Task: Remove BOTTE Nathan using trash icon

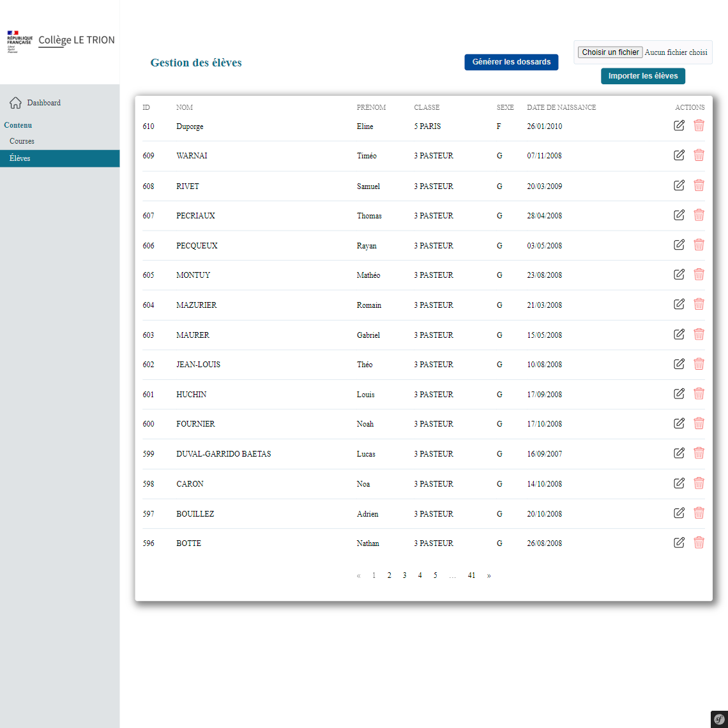Action: 699,543
